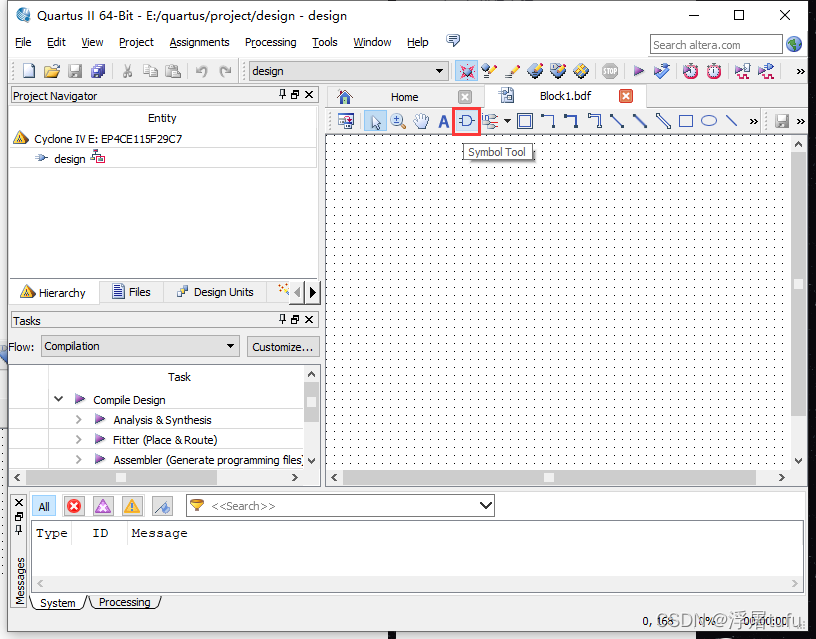Select the Rectangle drawing tool
The width and height of the screenshot is (816, 639).
[686, 122]
